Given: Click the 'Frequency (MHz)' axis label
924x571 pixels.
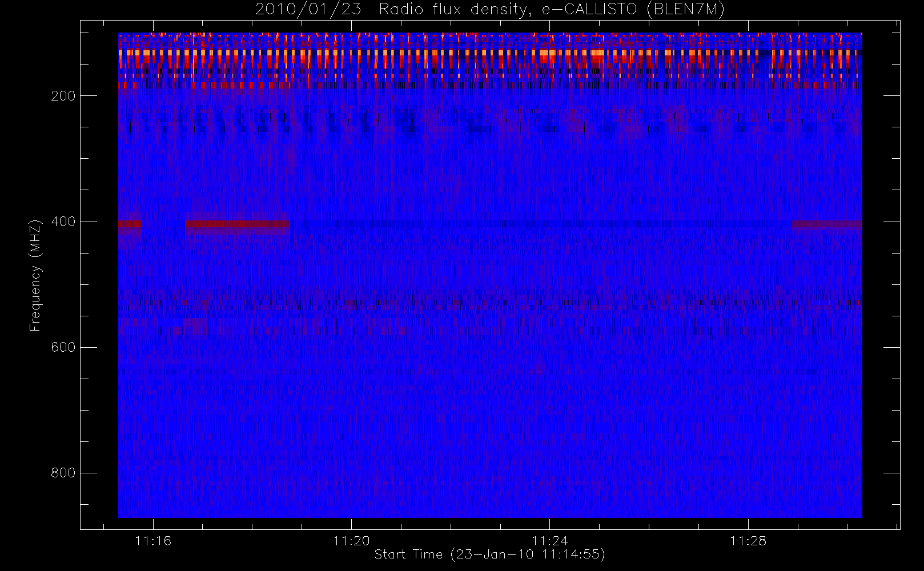Looking at the screenshot, I should pyautogui.click(x=35, y=275).
